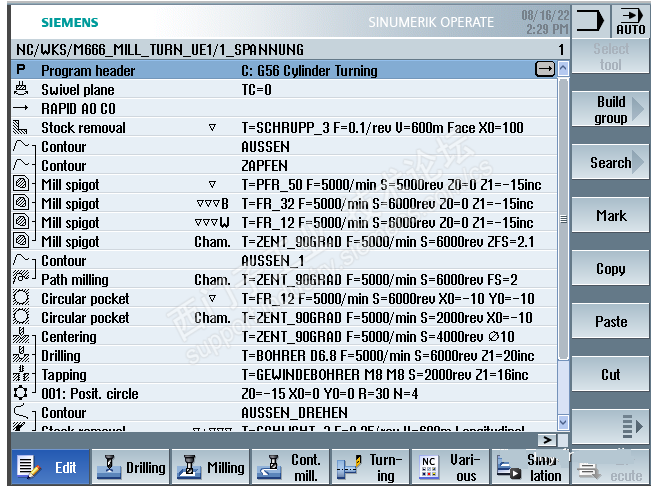
Task: Click the scrollbar down arrow
Action: pos(563,422)
